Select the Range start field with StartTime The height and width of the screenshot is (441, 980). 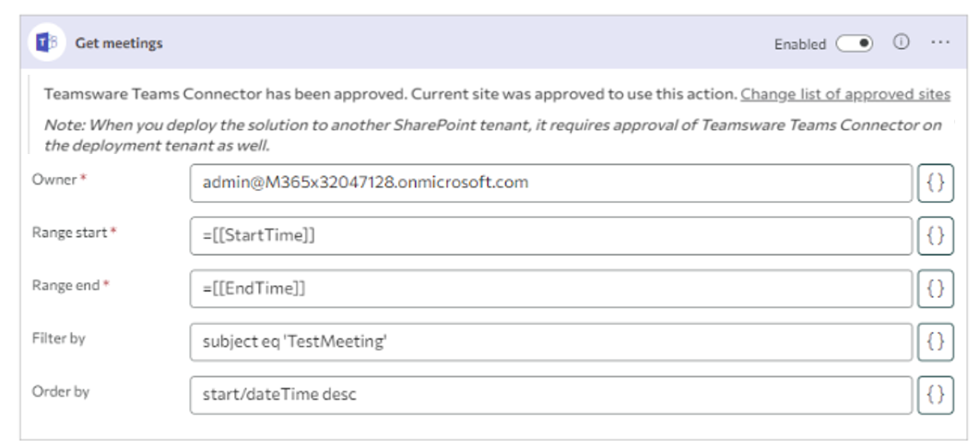[551, 236]
